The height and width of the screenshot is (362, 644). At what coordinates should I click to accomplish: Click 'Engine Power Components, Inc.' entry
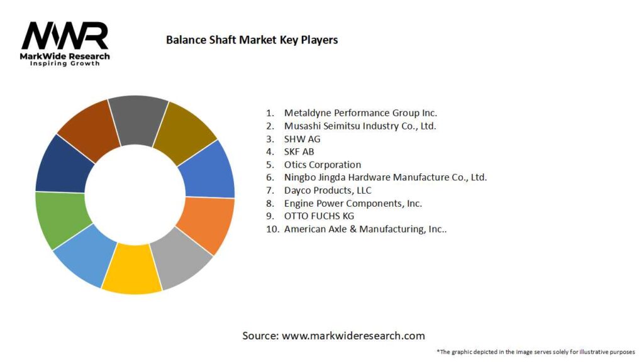[353, 203]
